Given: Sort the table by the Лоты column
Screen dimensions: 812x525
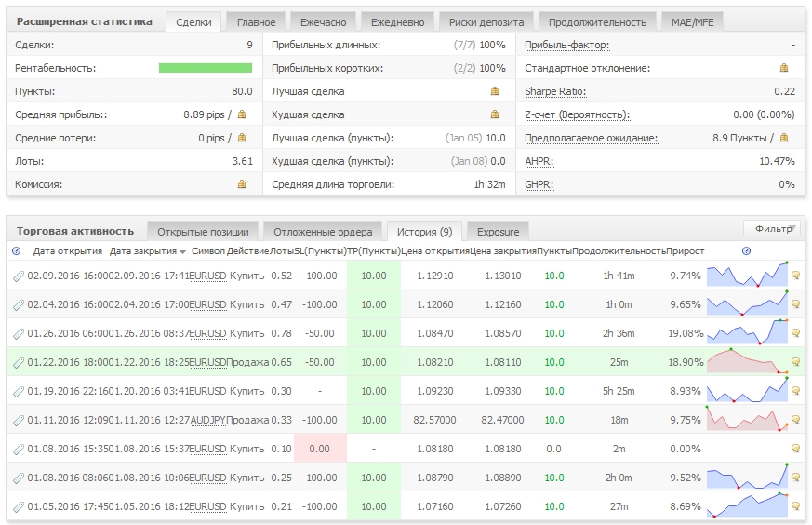Looking at the screenshot, I should [x=280, y=251].
